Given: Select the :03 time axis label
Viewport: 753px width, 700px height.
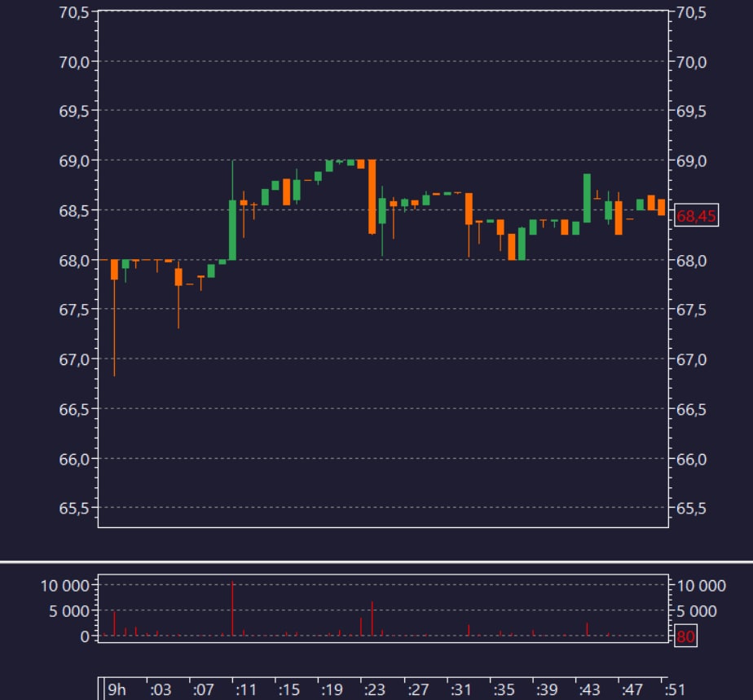Looking at the screenshot, I should point(161,689).
